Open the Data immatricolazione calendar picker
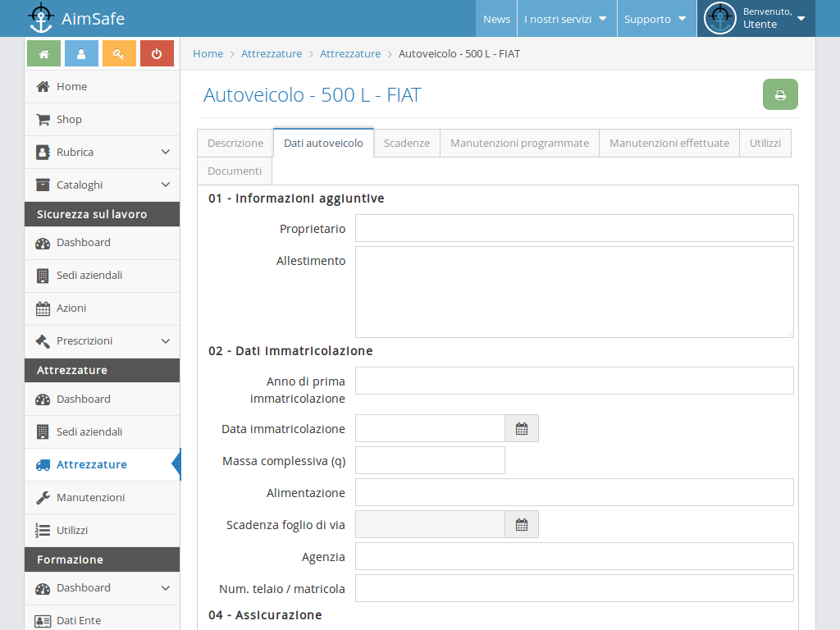The height and width of the screenshot is (630, 840). (521, 428)
